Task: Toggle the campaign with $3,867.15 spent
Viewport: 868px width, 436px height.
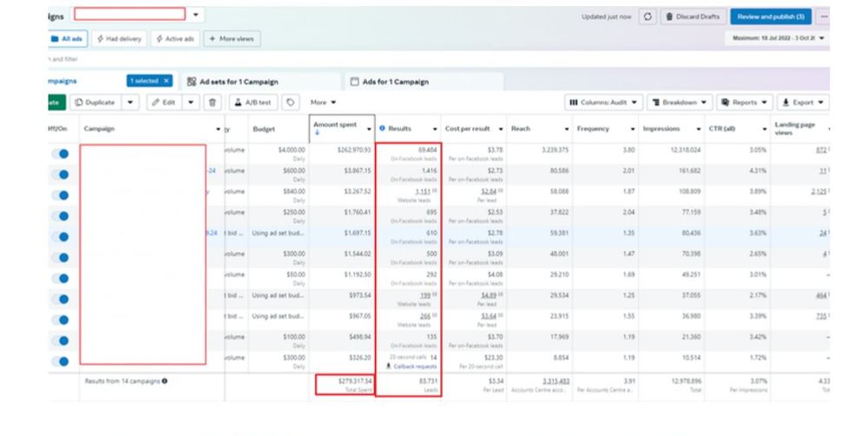Action: tap(61, 175)
